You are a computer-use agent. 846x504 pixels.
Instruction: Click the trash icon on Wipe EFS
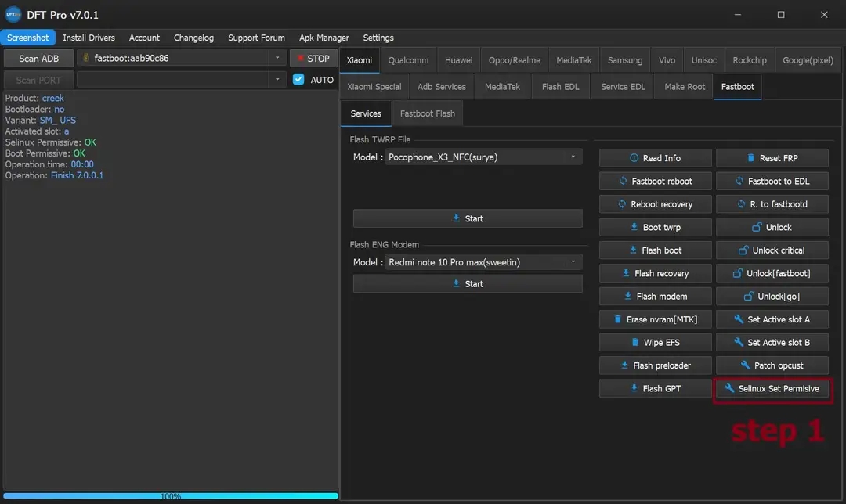635,342
